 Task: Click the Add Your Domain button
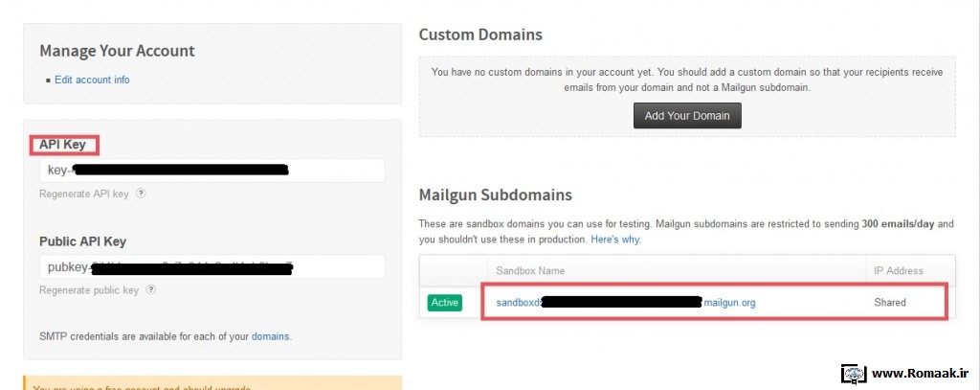[687, 116]
